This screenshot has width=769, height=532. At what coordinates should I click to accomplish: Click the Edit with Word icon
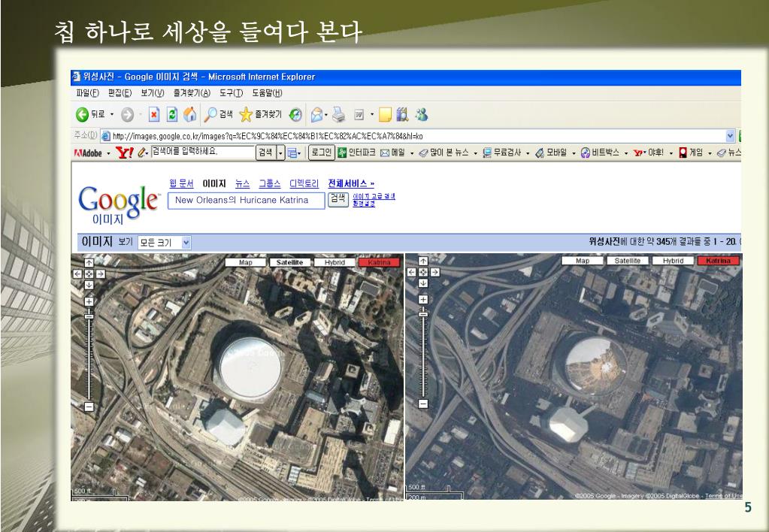click(359, 115)
